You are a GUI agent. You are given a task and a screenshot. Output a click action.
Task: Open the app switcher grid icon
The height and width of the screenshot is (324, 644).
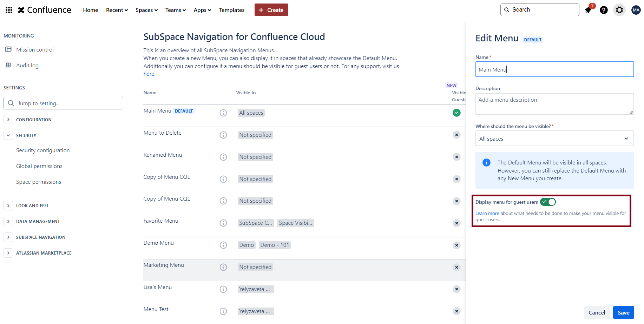pos(9,10)
